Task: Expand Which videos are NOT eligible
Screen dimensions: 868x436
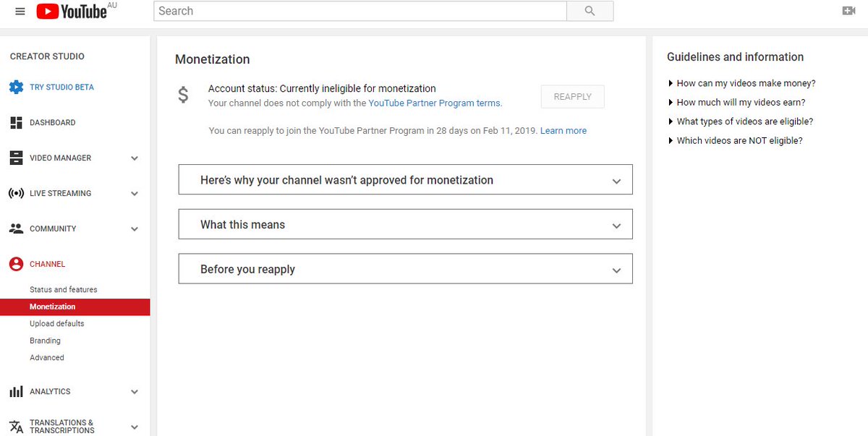Action: click(736, 141)
